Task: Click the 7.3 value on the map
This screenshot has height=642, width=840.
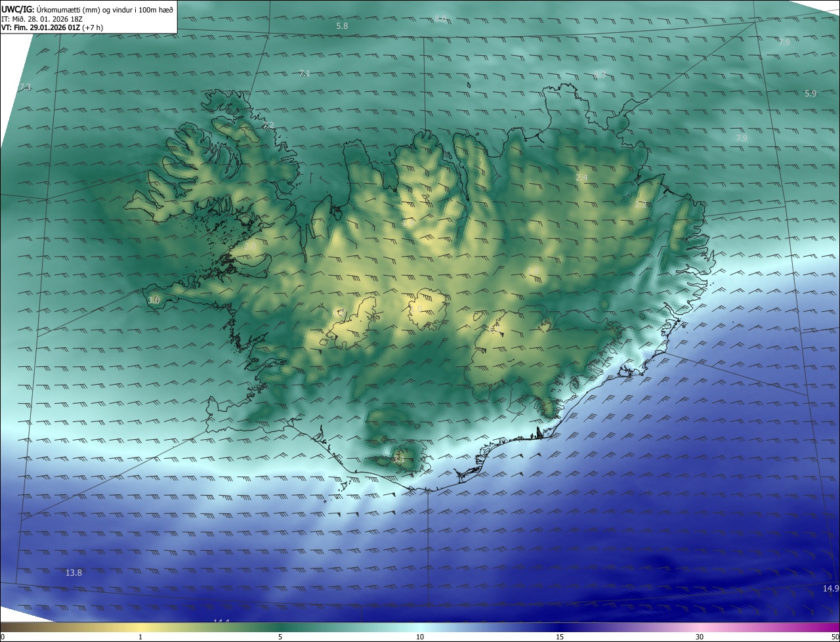Action: click(25, 87)
